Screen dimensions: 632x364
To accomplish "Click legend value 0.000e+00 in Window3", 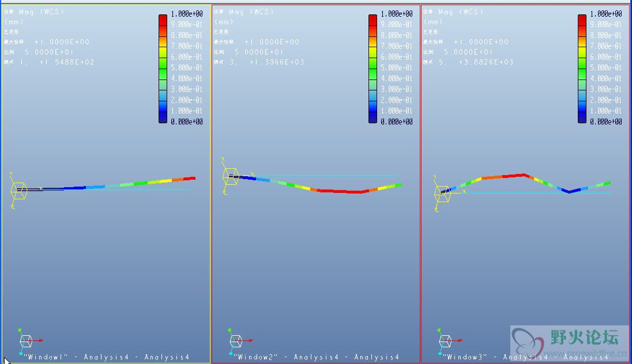I will (606, 122).
